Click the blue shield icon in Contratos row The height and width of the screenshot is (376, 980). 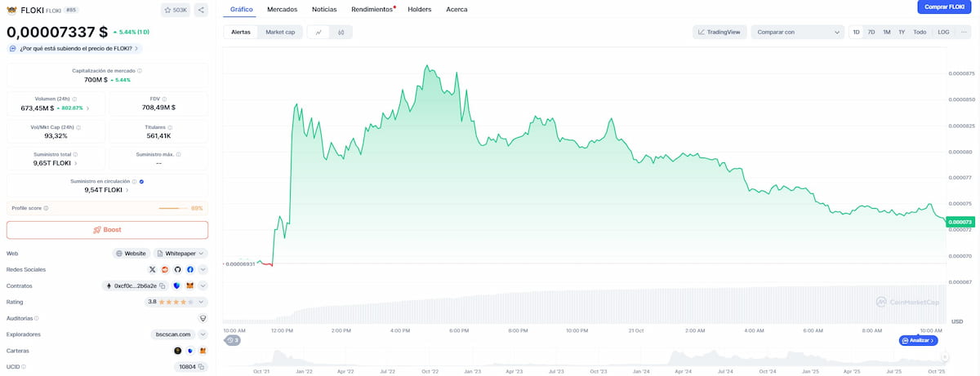(176, 285)
